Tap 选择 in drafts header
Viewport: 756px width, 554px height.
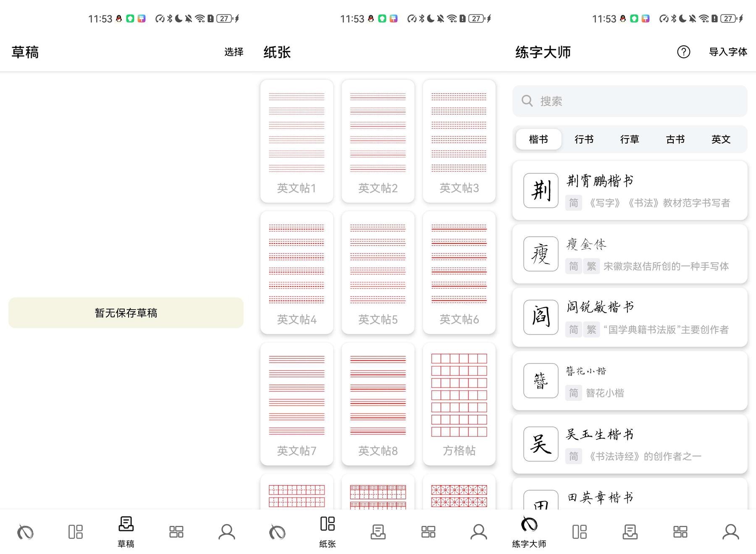(x=234, y=52)
